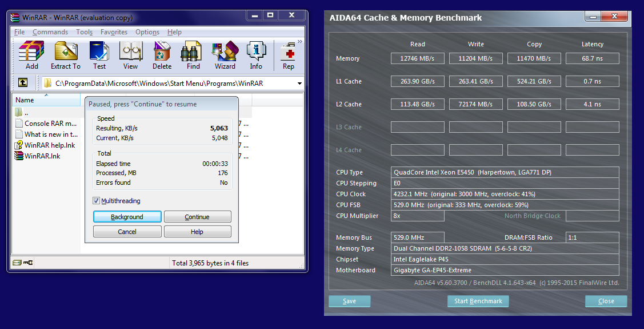Open the Tools menu
The width and height of the screenshot is (644, 329).
click(84, 32)
